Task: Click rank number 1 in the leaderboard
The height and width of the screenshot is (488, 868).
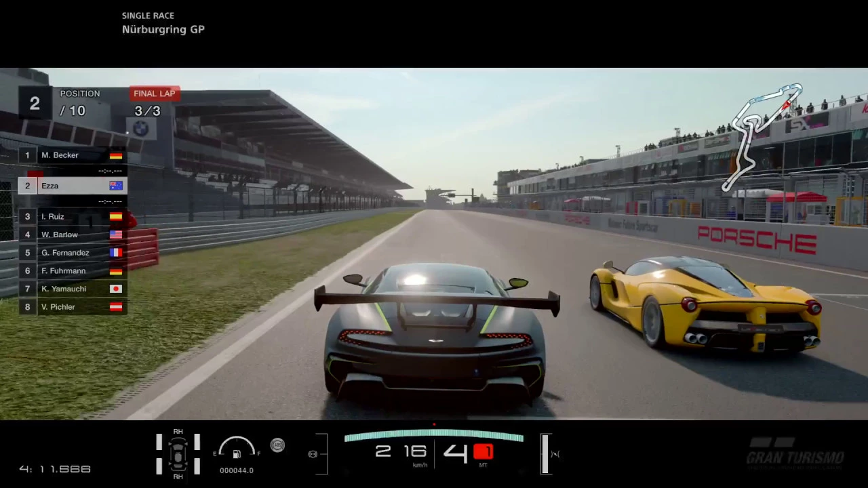Action: pyautogui.click(x=28, y=155)
